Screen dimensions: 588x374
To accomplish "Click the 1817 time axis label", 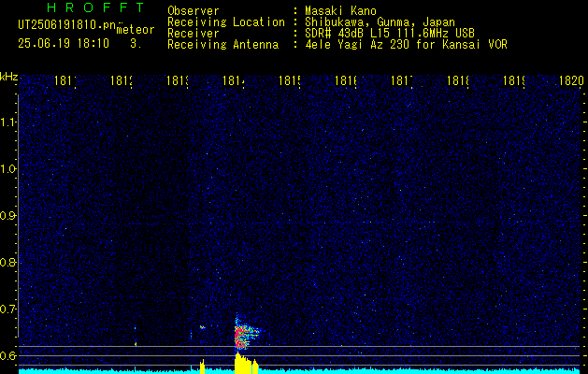I will pyautogui.click(x=402, y=81).
